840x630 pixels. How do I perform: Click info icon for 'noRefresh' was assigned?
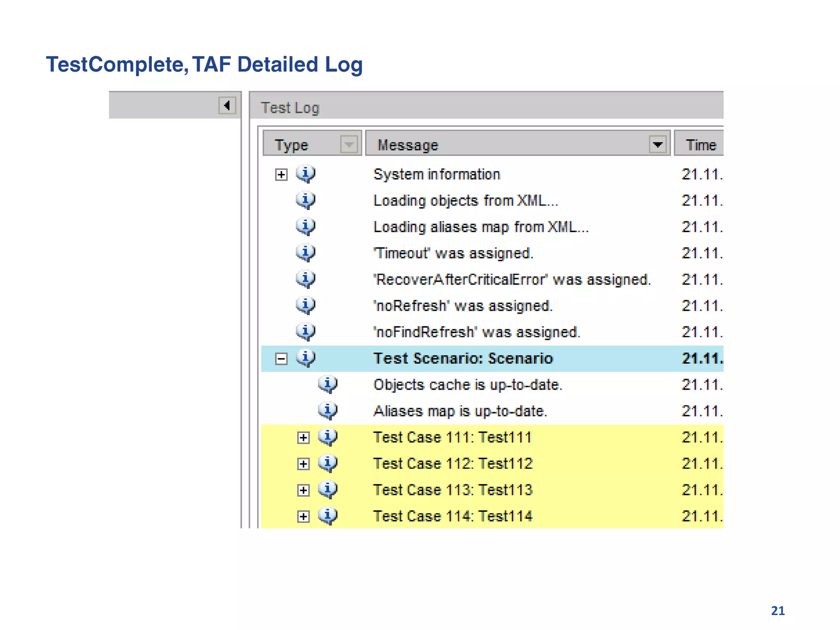click(x=306, y=305)
